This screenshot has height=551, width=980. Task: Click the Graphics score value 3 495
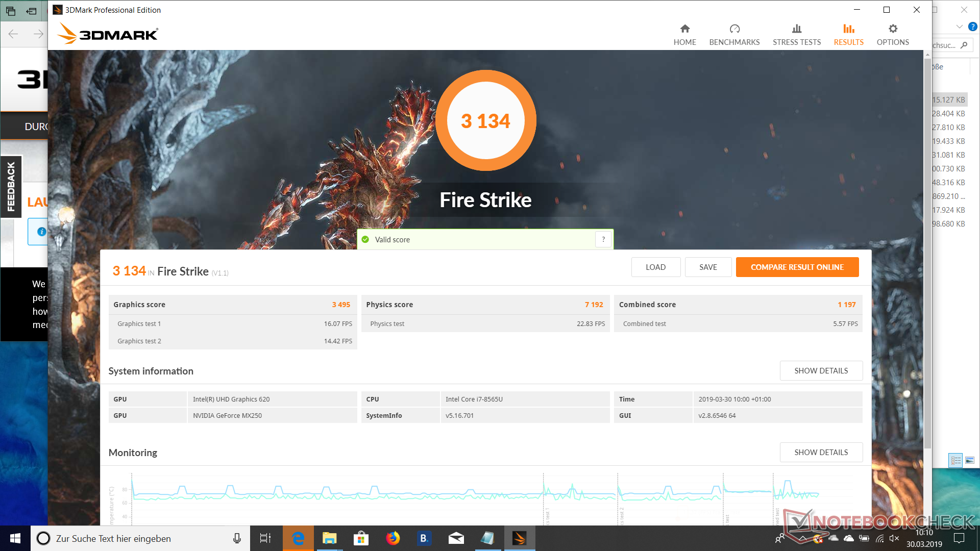pos(341,305)
